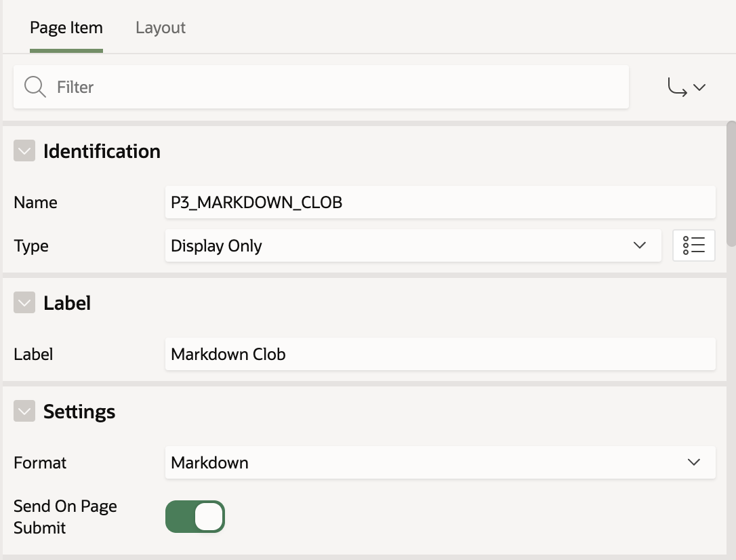The width and height of the screenshot is (736, 560).
Task: Open the Go to Group arrow menu
Action: point(687,87)
